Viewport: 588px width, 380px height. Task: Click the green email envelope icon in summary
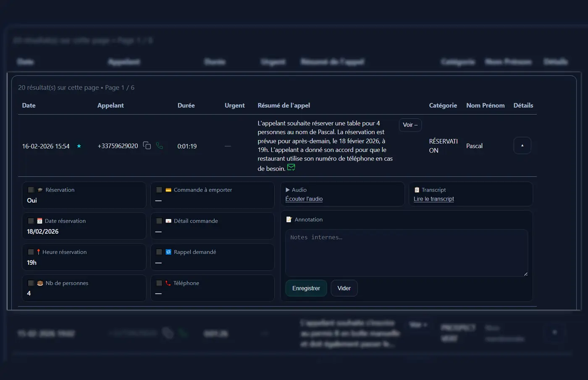coord(291,168)
